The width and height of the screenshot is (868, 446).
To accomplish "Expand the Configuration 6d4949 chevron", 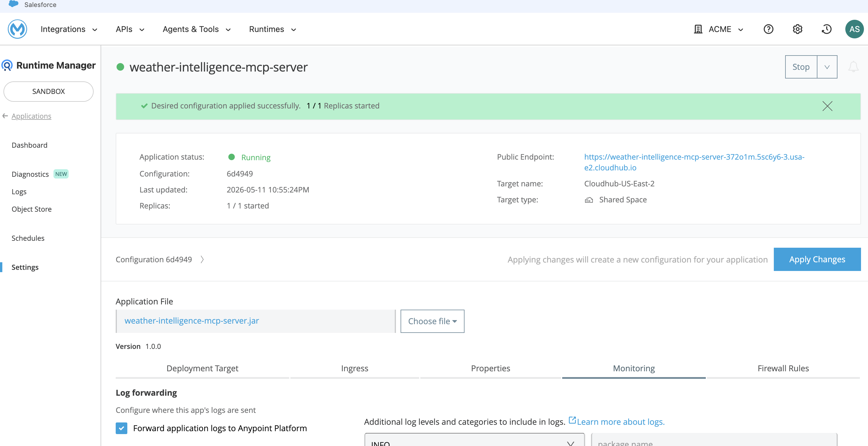I will [202, 260].
